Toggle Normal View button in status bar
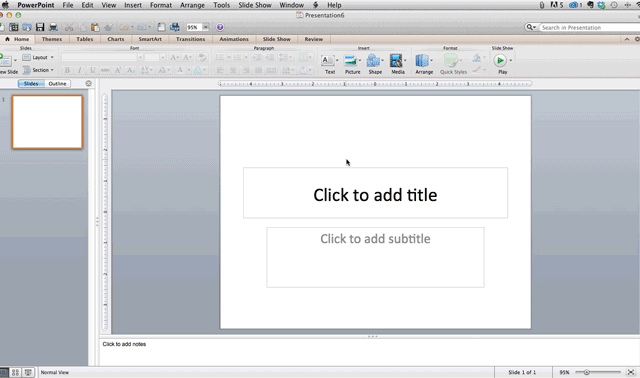Image resolution: width=640 pixels, height=378 pixels. point(4,372)
